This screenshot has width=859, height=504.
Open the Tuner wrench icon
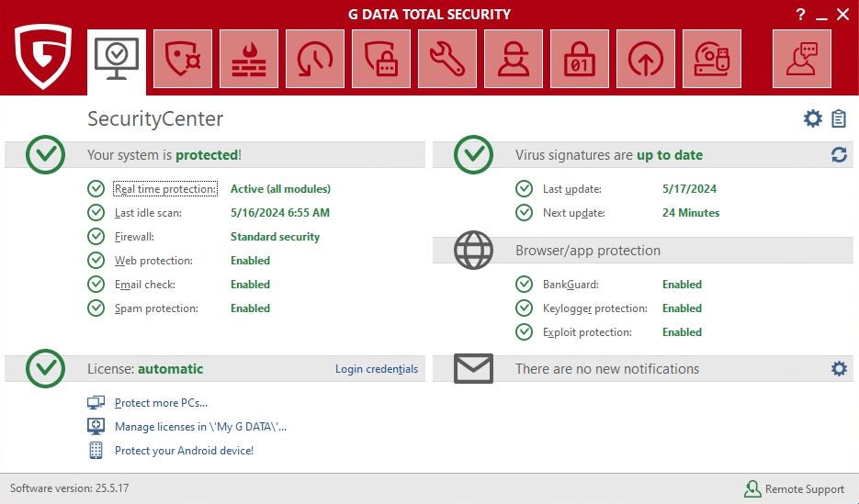pyautogui.click(x=447, y=59)
